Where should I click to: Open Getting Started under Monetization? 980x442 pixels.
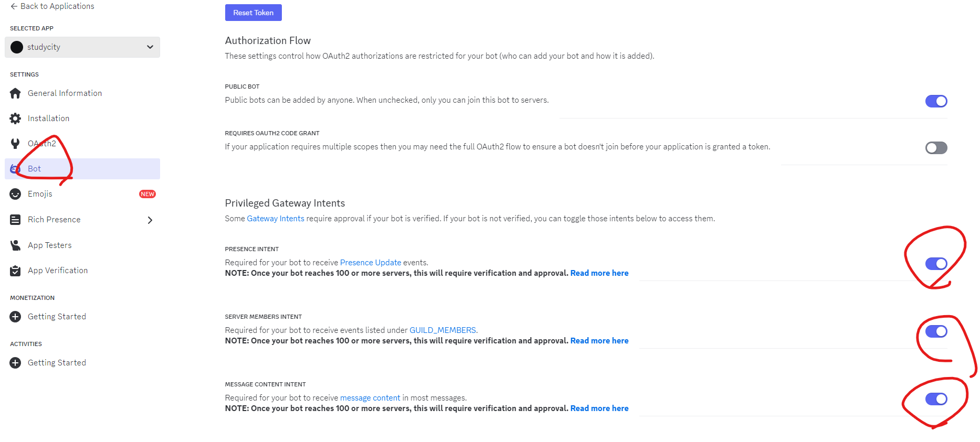pos(82,317)
